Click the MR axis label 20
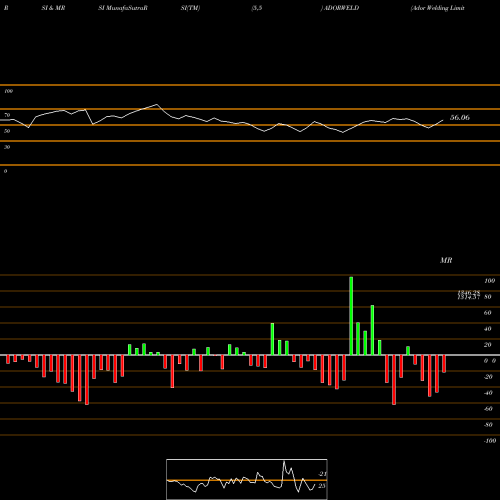The height and width of the screenshot is (500, 500). click(x=488, y=345)
